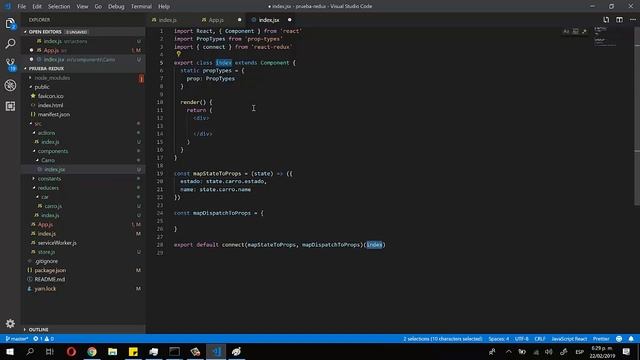This screenshot has width=640, height=360.
Task: Expand the constants folder
Action: [49, 178]
